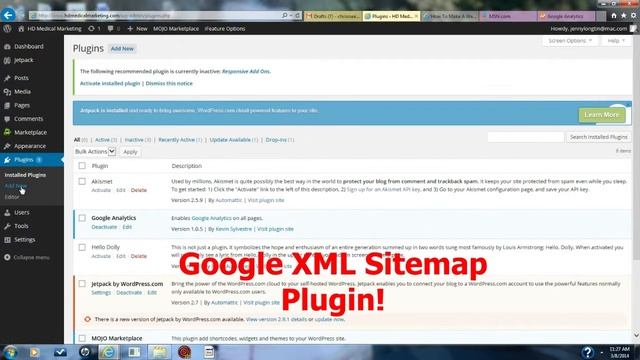Open the New content menu in admin bar
Image resolution: width=640 pixels, height=360 pixels.
(x=137, y=29)
